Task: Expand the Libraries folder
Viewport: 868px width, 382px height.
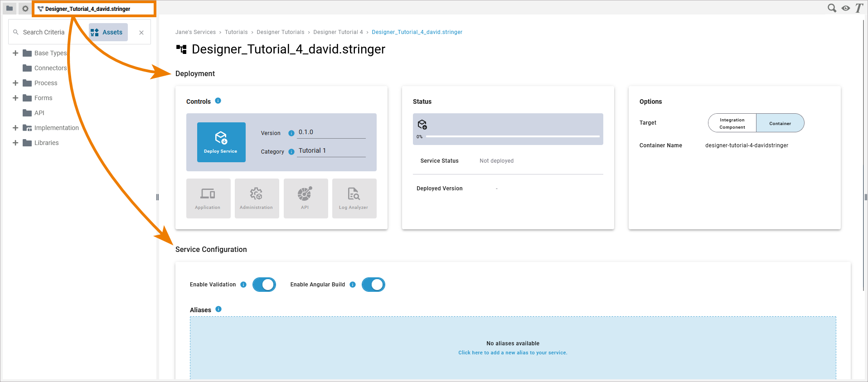Action: [x=15, y=143]
